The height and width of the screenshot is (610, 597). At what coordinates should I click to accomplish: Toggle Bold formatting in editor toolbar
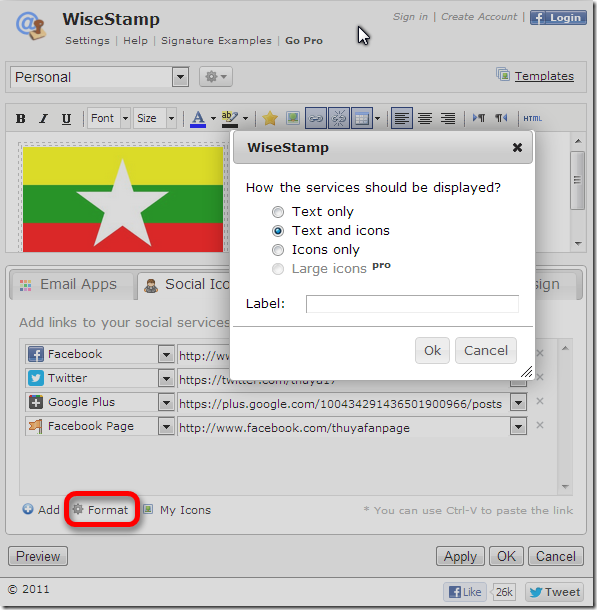[x=21, y=119]
